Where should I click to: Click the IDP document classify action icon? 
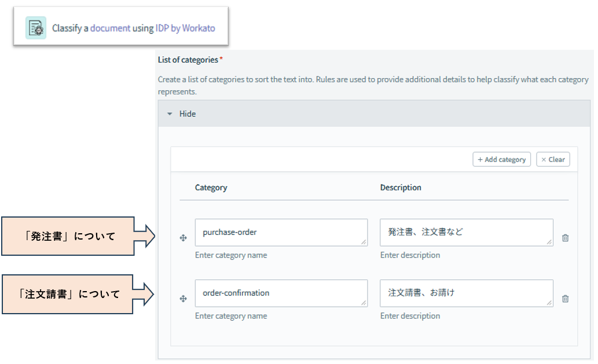coord(35,28)
